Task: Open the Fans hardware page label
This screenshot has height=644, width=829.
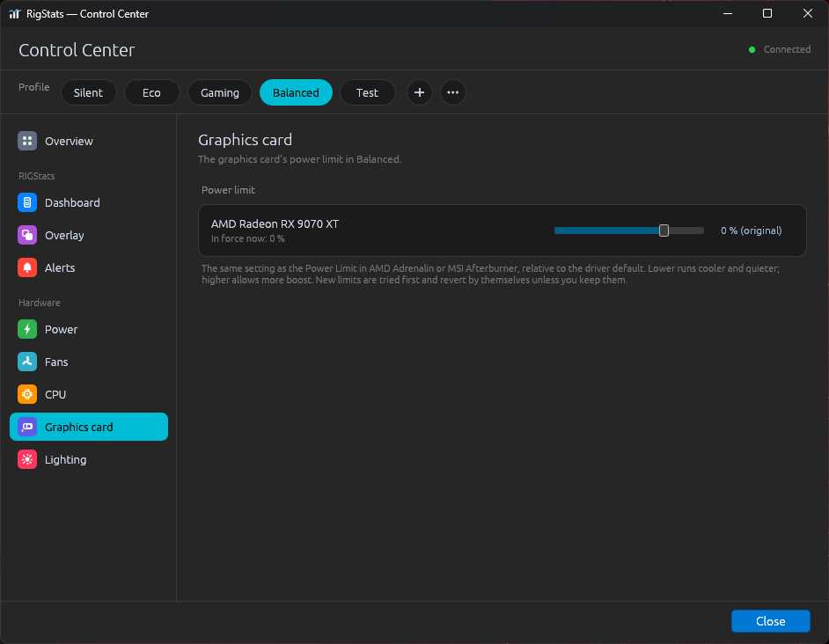Action: (56, 362)
